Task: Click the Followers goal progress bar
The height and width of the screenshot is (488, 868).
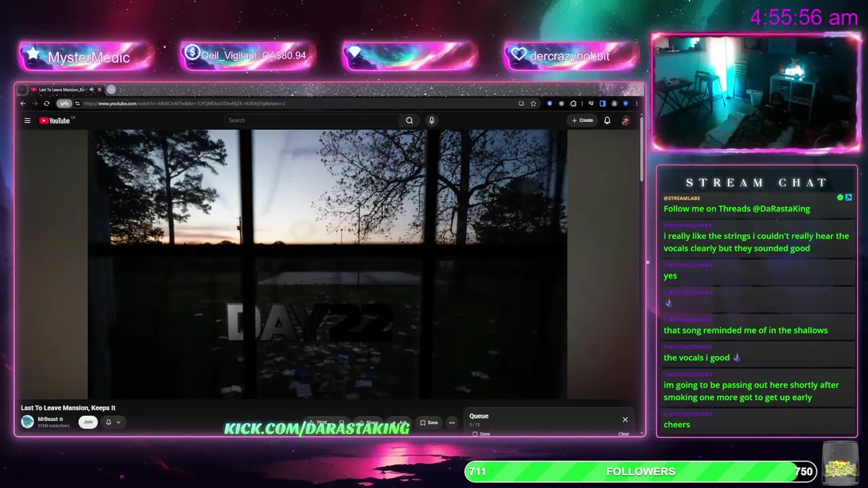Action: pyautogui.click(x=640, y=471)
